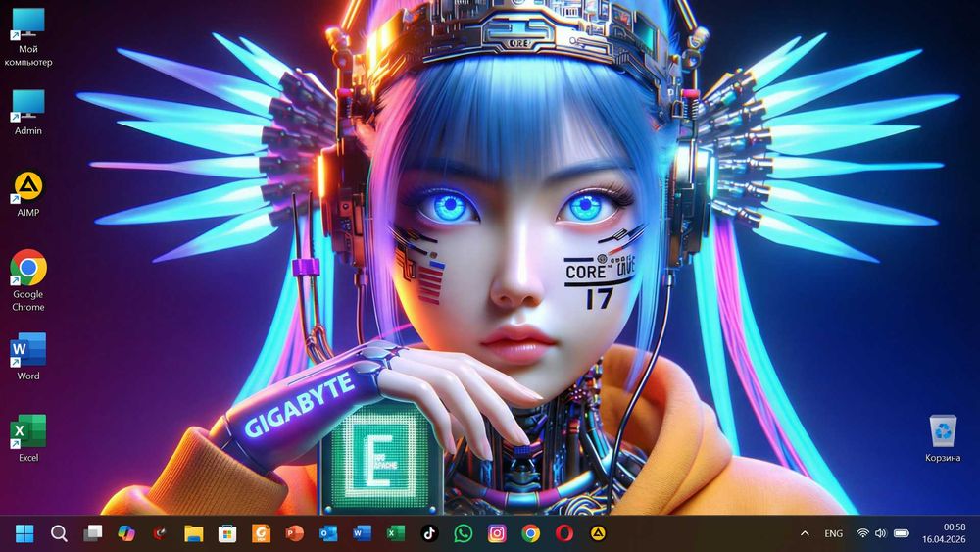Select the Word shortcut on the desktop
The image size is (980, 552).
28,357
